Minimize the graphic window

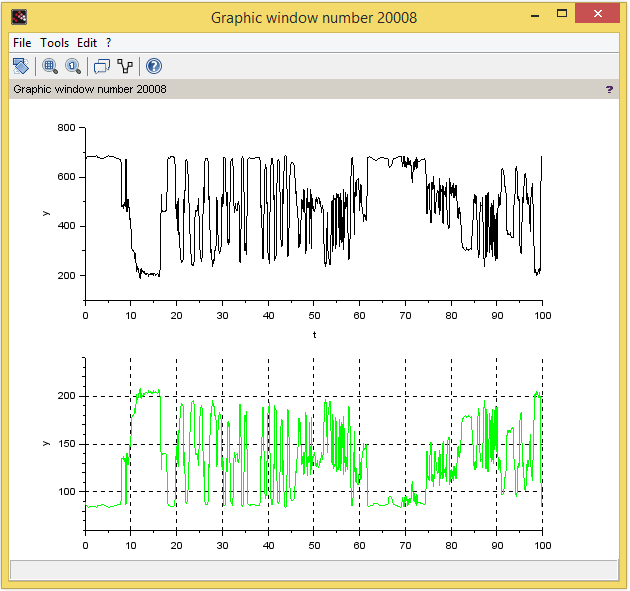point(535,16)
